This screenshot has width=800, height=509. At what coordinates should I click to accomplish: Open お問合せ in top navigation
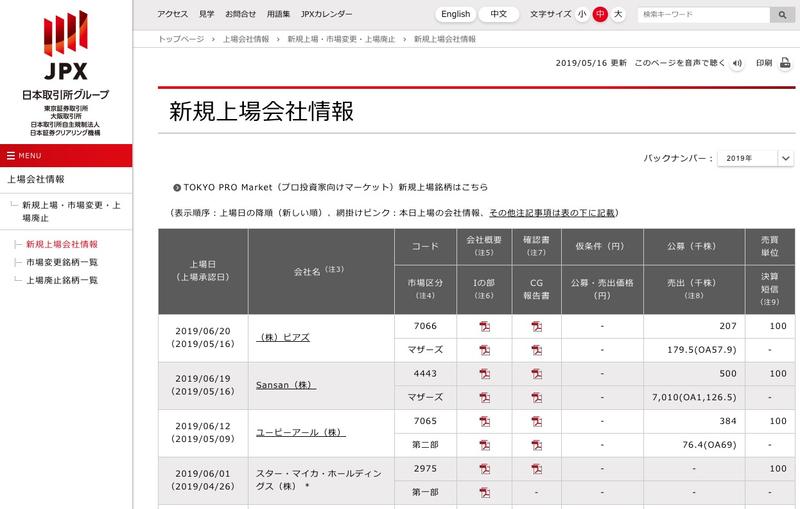click(x=240, y=14)
